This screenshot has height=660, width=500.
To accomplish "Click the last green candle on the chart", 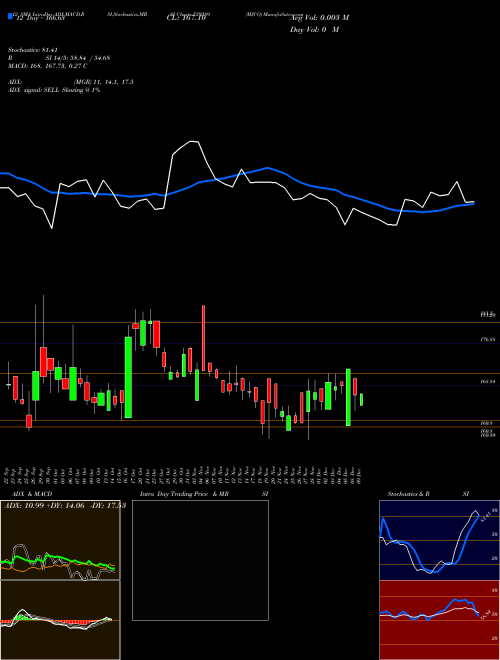I will pyautogui.click(x=362, y=399).
